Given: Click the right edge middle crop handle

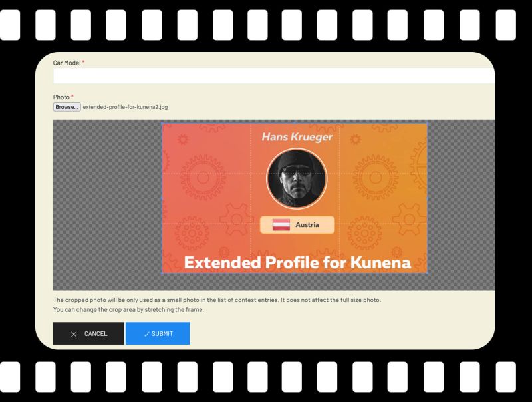Looking at the screenshot, I should pos(427,198).
